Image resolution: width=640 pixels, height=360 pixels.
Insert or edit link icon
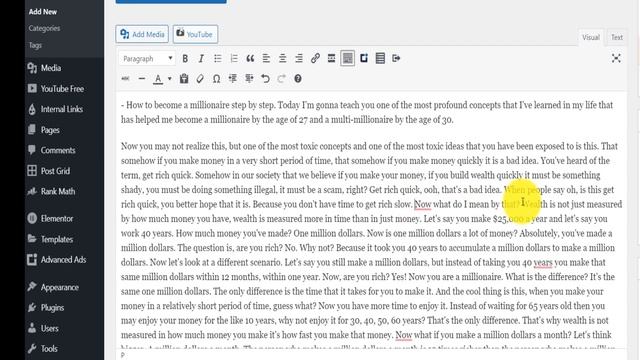315,58
